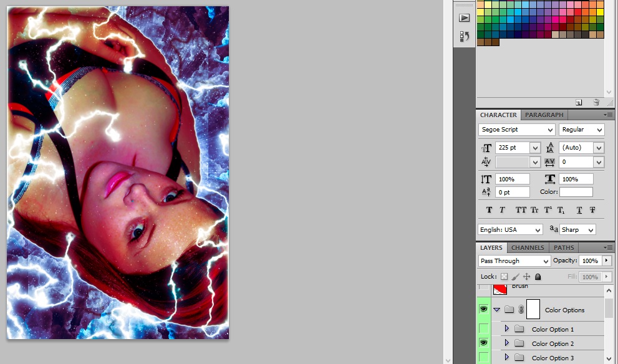Click the lock all padlock icon
The image size is (618, 364).
[x=538, y=277]
